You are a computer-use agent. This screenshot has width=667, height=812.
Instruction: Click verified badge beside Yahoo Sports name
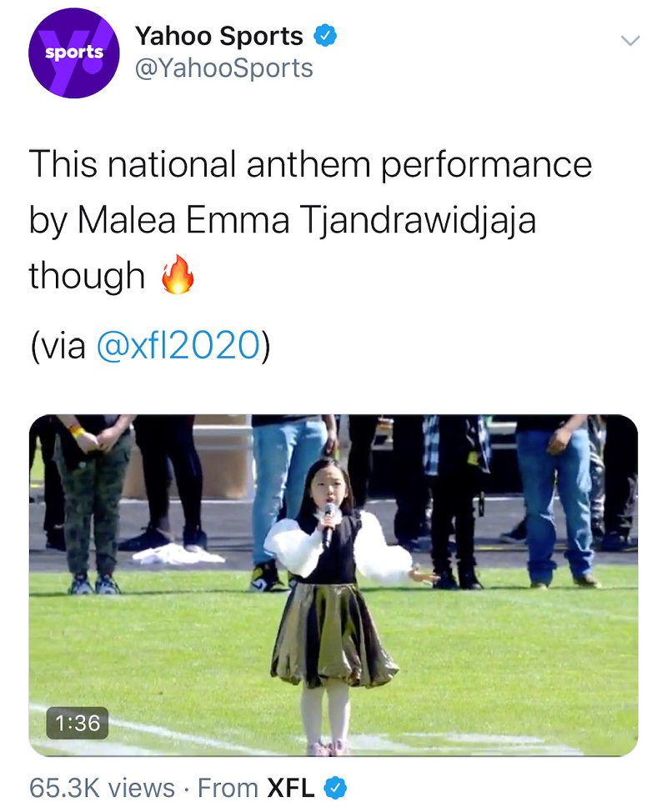point(324,37)
